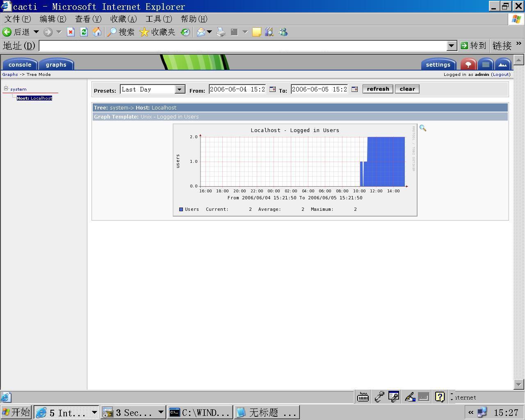Activate the 无标题 taskbar button
This screenshot has height=420, width=525.
267,412
